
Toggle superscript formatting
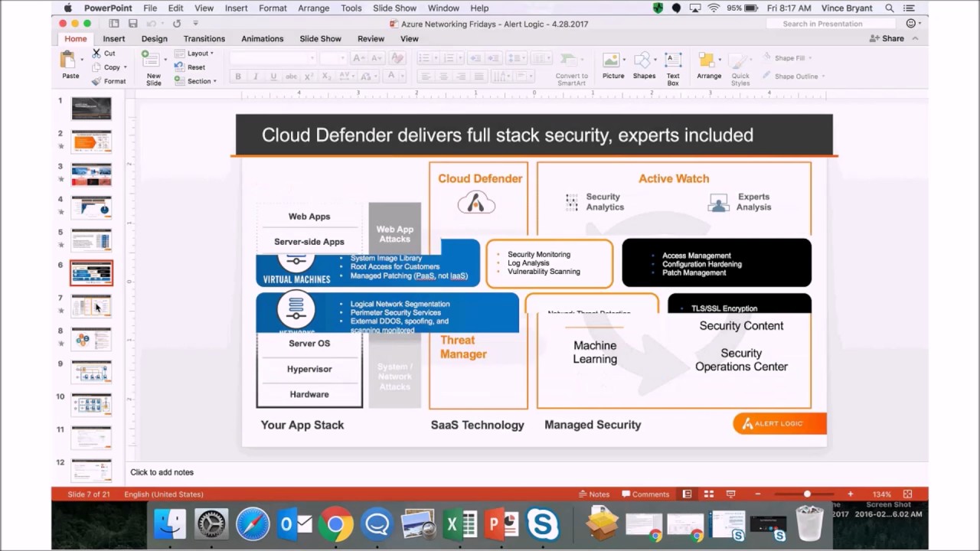tap(309, 77)
